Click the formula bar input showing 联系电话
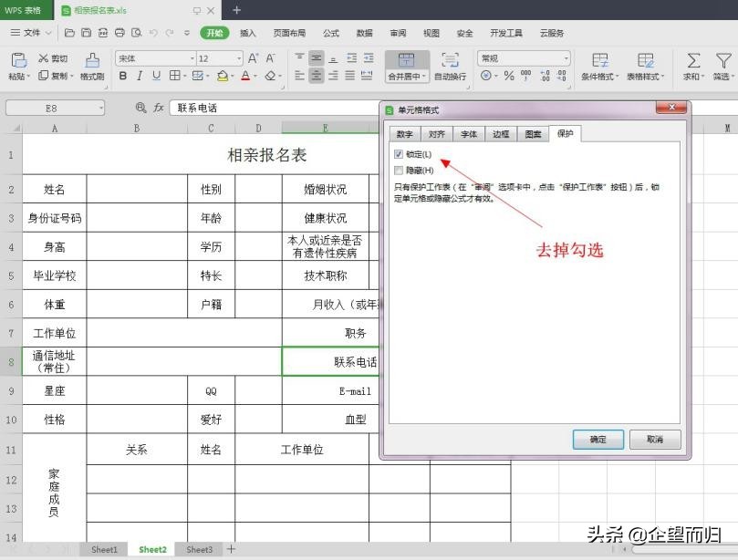 pyautogui.click(x=275, y=108)
